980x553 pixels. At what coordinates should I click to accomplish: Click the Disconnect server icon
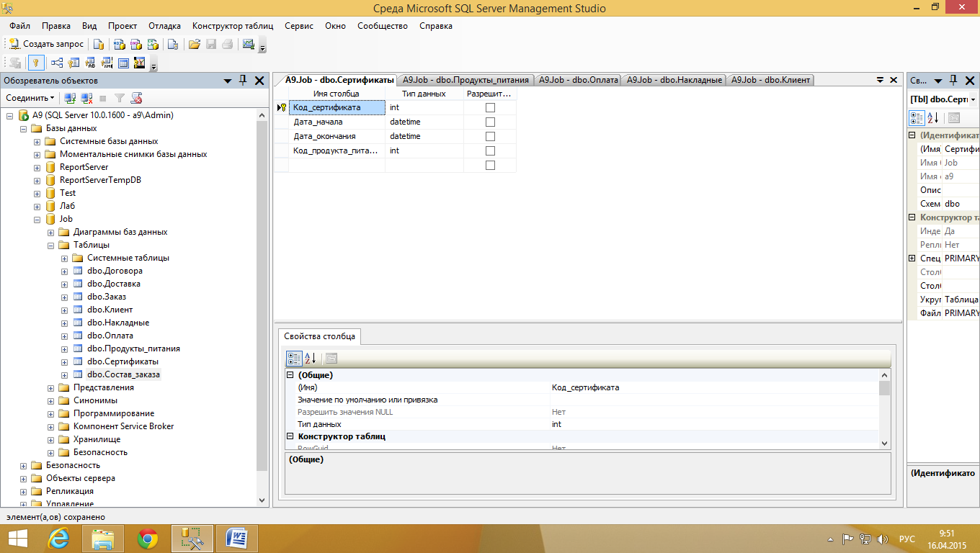(86, 98)
